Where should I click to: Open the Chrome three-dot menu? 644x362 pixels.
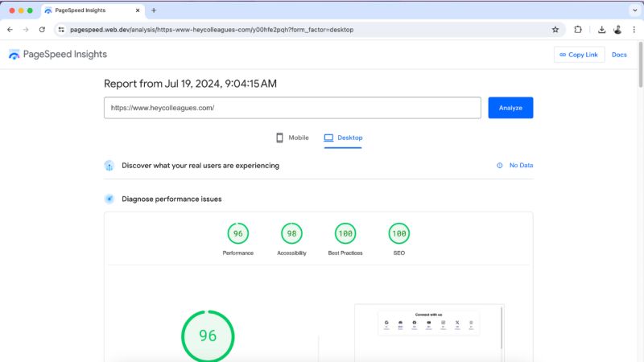(x=634, y=30)
